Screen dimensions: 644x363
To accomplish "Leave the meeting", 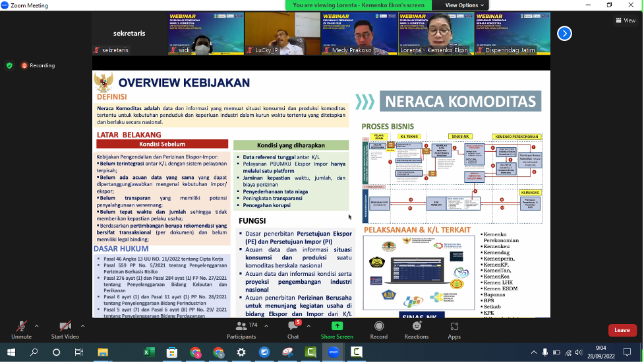I will 622,330.
